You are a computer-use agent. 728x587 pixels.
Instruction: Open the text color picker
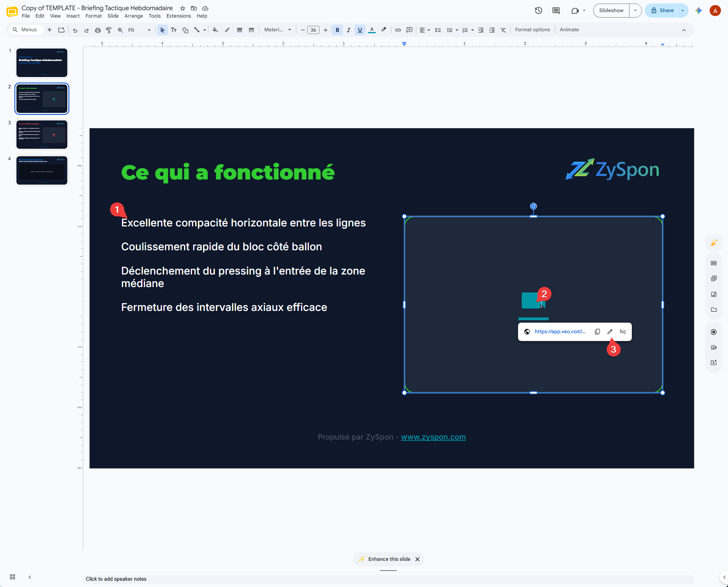(372, 30)
